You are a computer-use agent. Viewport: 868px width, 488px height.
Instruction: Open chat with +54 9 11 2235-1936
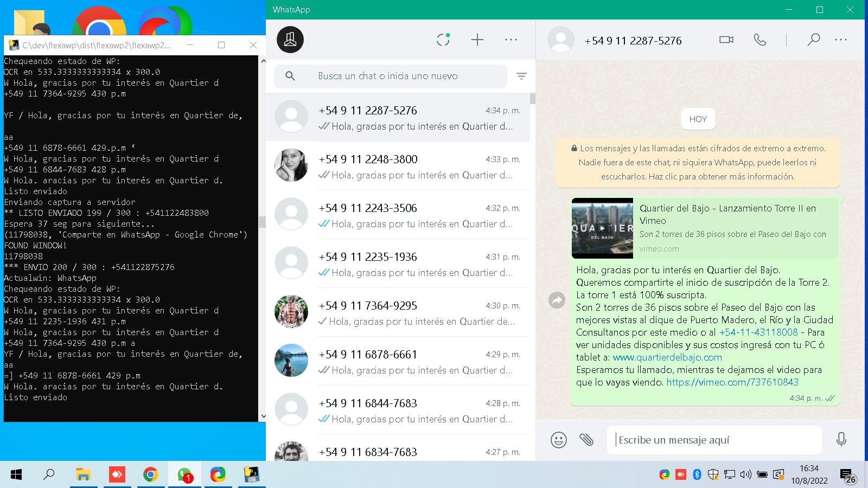pyautogui.click(x=398, y=264)
